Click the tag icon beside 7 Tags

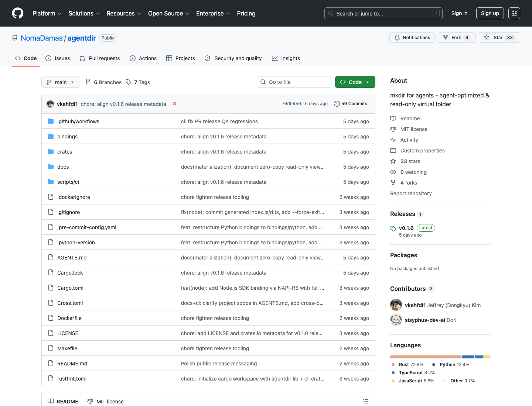point(128,82)
